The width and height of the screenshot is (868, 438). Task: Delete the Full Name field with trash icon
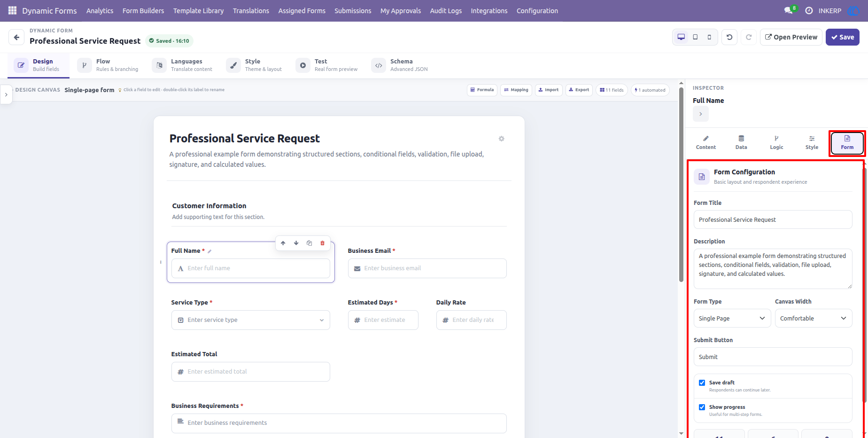(323, 243)
